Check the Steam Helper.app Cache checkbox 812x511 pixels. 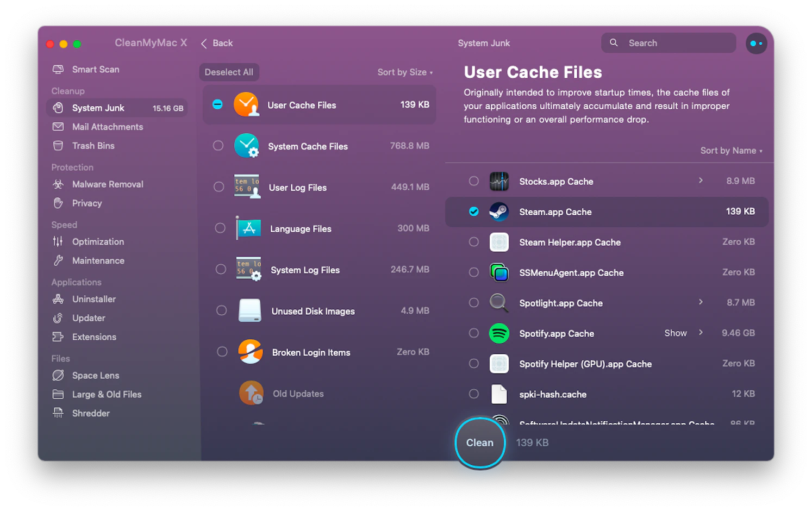pyautogui.click(x=474, y=242)
